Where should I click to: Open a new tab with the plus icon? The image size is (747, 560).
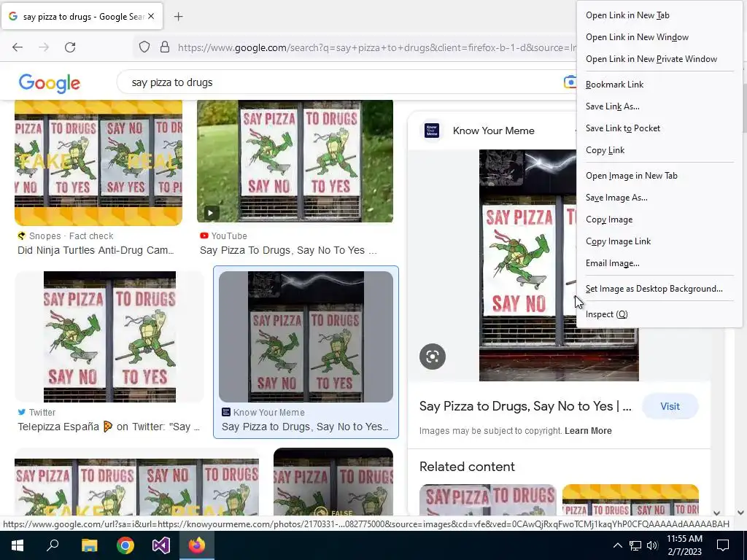point(178,17)
